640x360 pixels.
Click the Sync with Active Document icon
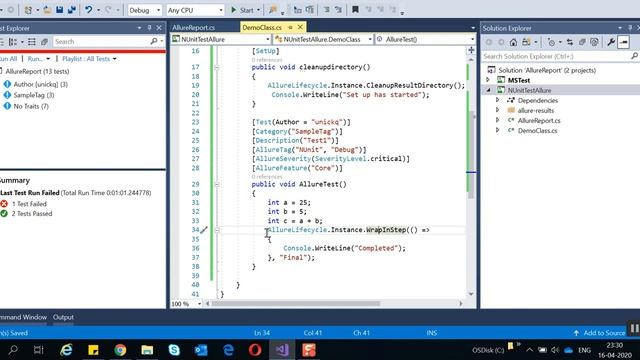pyautogui.click(x=569, y=42)
